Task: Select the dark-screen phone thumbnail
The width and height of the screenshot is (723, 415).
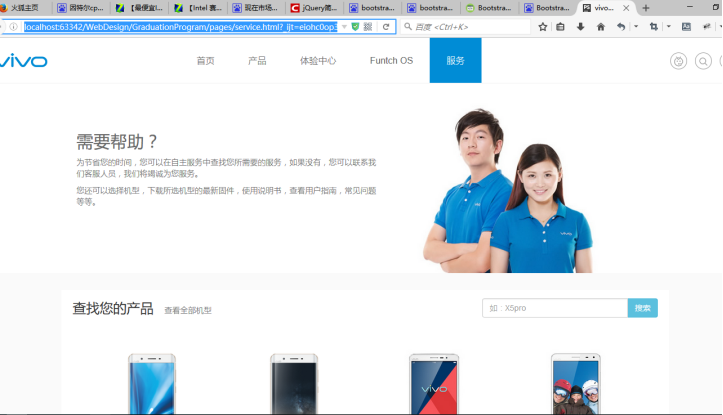Action: point(294,384)
